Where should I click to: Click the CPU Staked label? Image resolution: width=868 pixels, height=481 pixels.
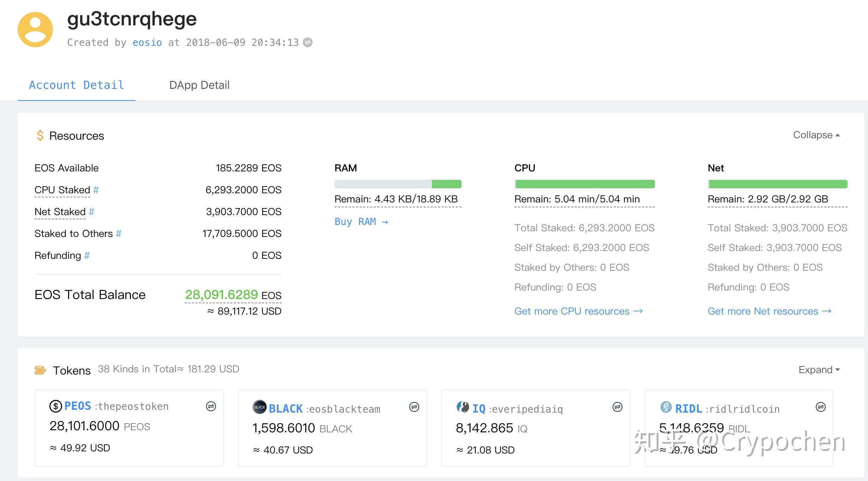coord(62,190)
